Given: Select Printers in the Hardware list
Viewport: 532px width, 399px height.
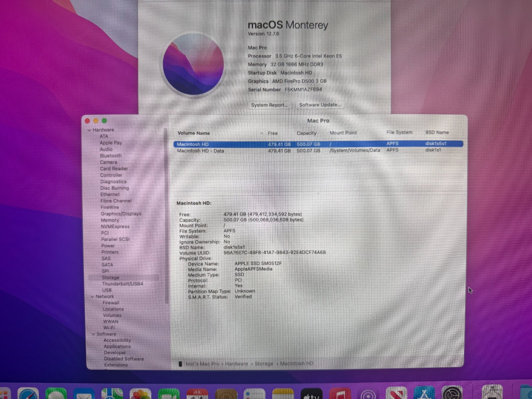Looking at the screenshot, I should [x=110, y=252].
